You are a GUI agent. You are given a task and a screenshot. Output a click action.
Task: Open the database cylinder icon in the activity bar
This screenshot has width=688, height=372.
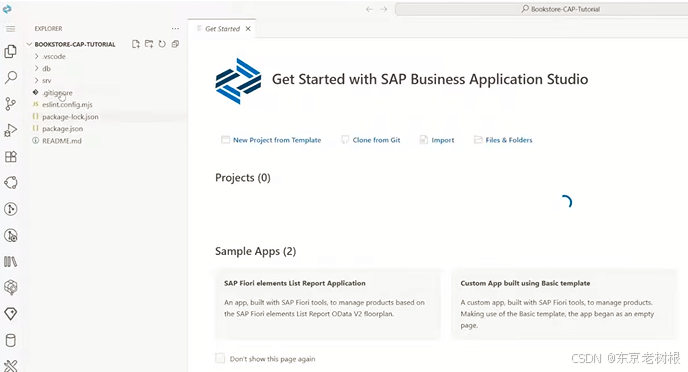(11, 340)
